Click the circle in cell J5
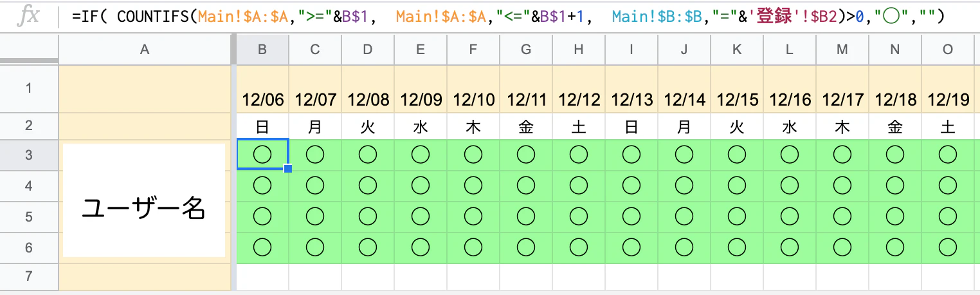Image resolution: width=980 pixels, height=295 pixels. 684,216
